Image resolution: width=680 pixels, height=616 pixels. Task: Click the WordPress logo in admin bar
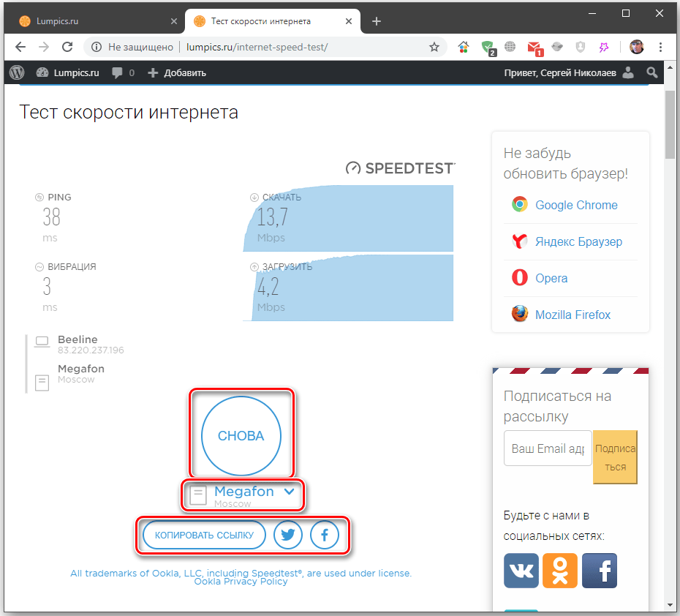point(17,72)
